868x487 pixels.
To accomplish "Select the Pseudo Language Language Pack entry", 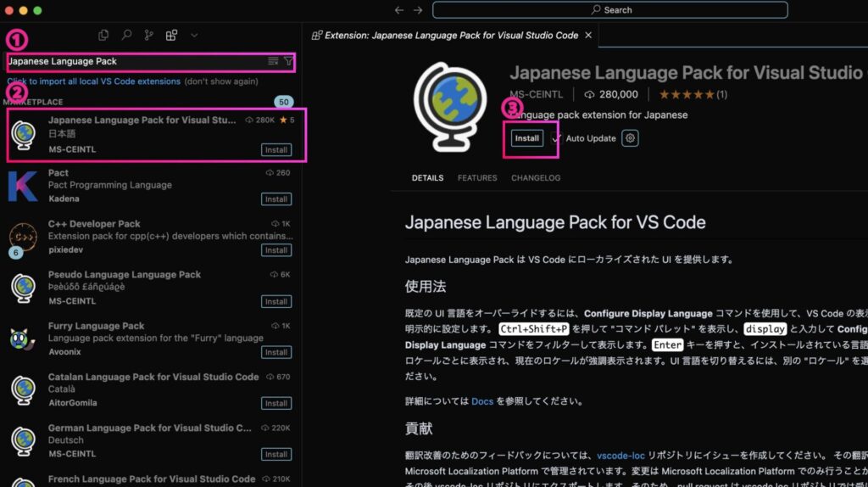I will [151, 288].
